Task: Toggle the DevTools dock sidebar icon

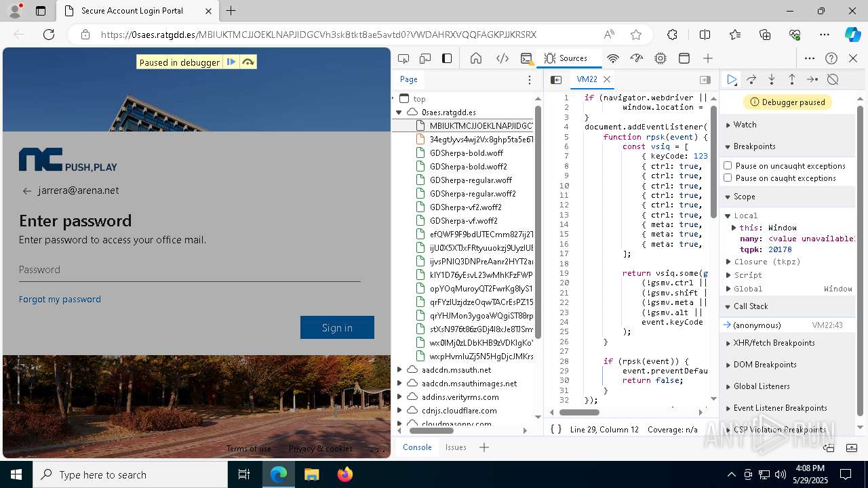Action: click(447, 58)
